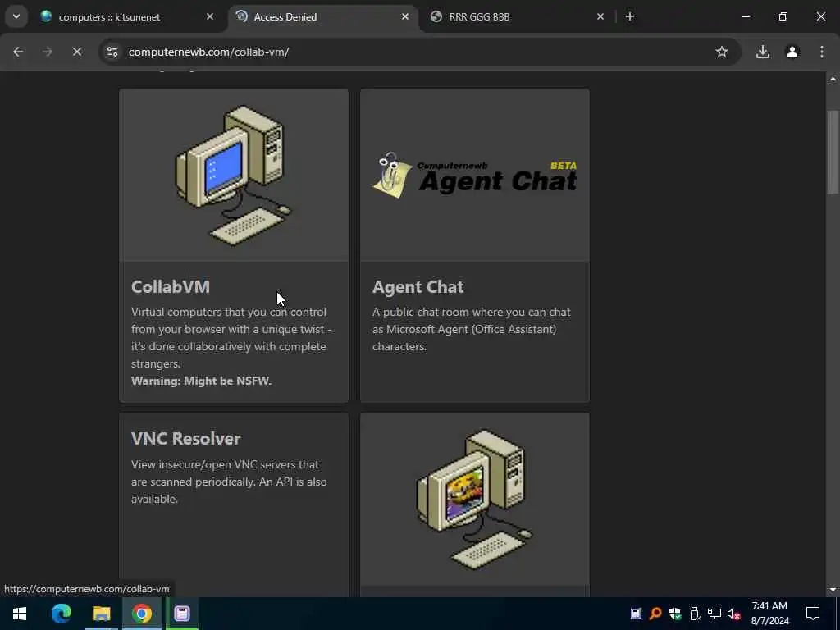Minimize the Chrome window

tap(746, 16)
